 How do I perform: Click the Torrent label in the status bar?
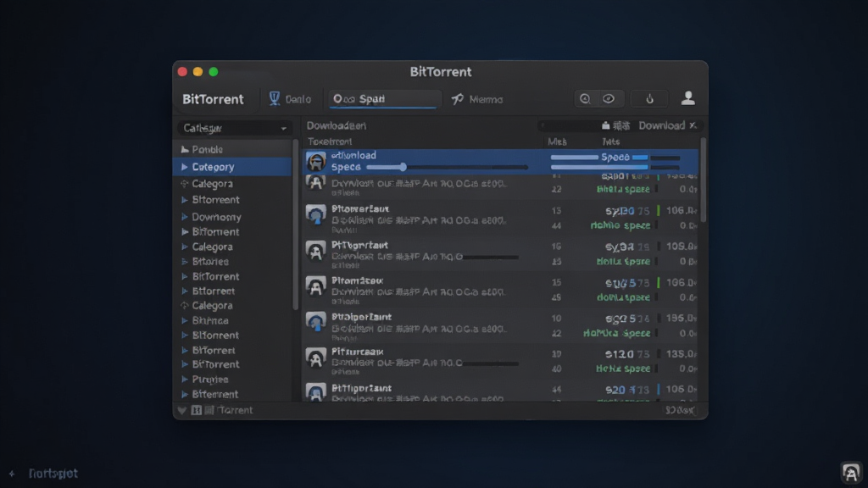[236, 410]
